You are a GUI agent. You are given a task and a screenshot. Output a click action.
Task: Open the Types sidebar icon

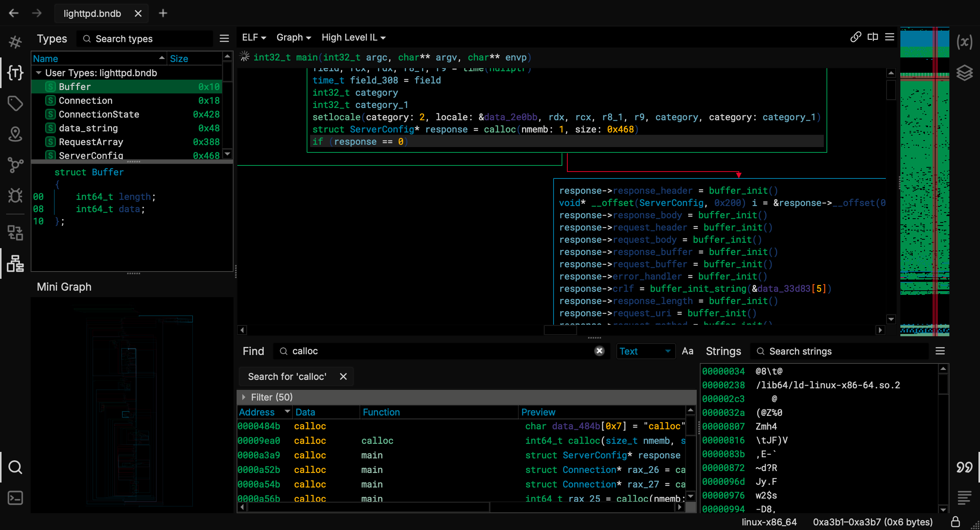(x=15, y=73)
